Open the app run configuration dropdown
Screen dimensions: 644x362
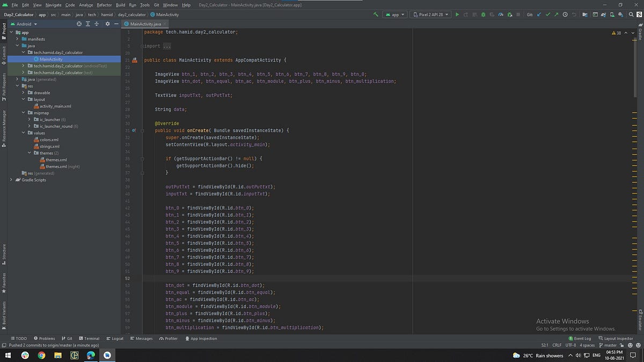point(395,14)
